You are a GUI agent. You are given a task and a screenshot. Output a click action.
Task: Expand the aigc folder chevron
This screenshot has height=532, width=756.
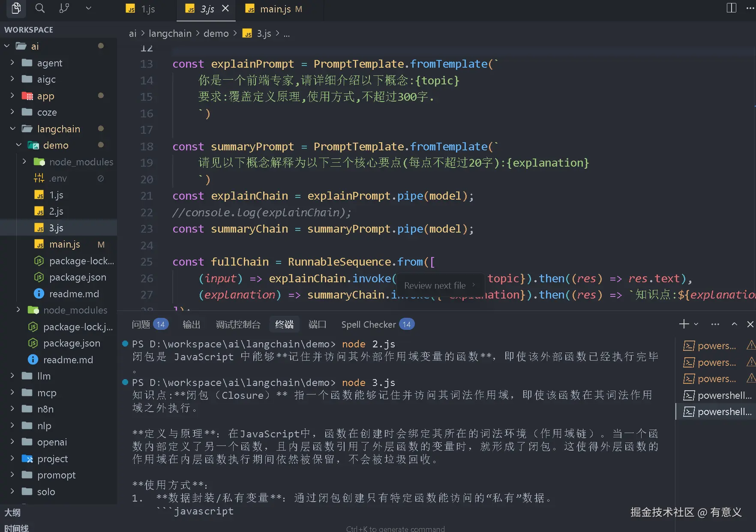coord(12,79)
